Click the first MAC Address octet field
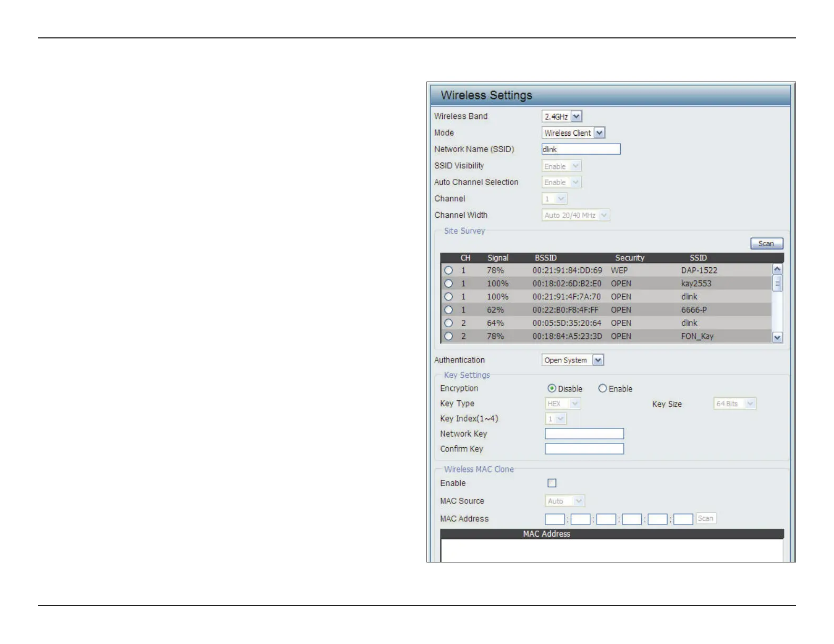This screenshot has height=644, width=834. tap(554, 519)
